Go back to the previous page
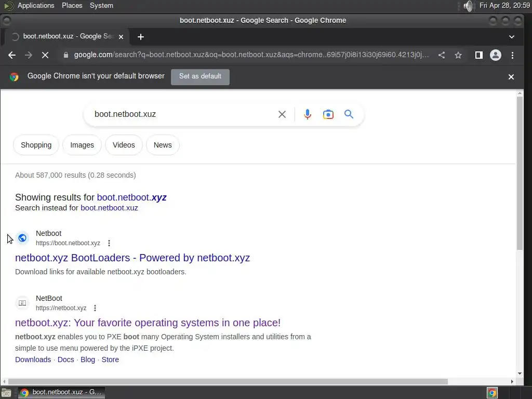The width and height of the screenshot is (532, 399). pos(12,55)
